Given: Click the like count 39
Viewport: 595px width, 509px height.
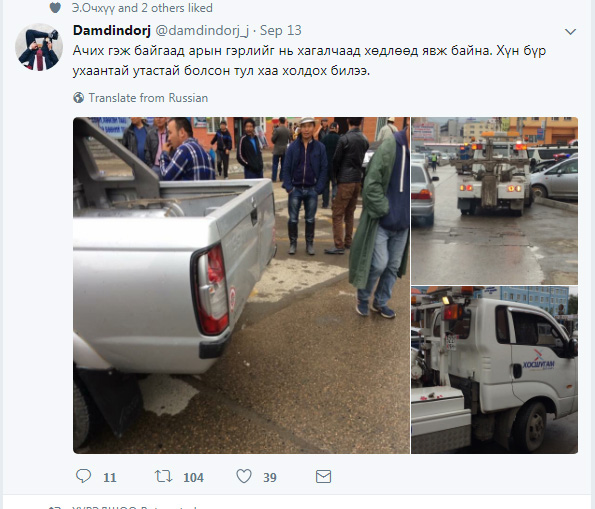Looking at the screenshot, I should (270, 477).
